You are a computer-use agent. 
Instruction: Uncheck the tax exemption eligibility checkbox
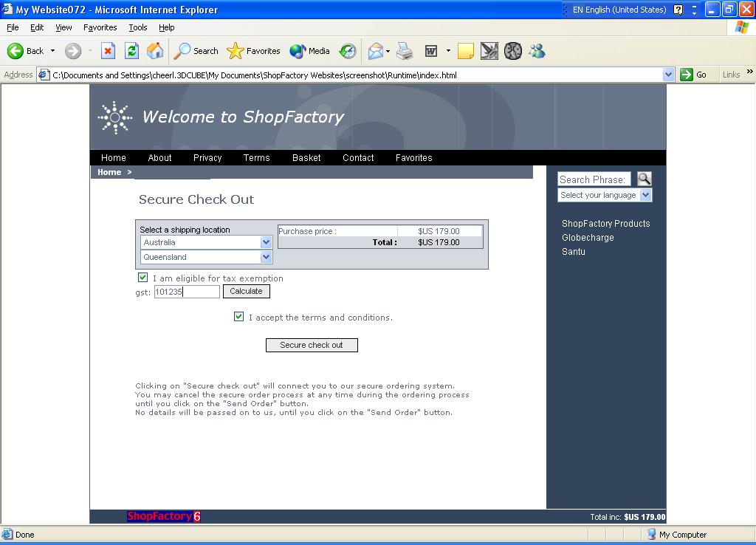click(x=142, y=278)
